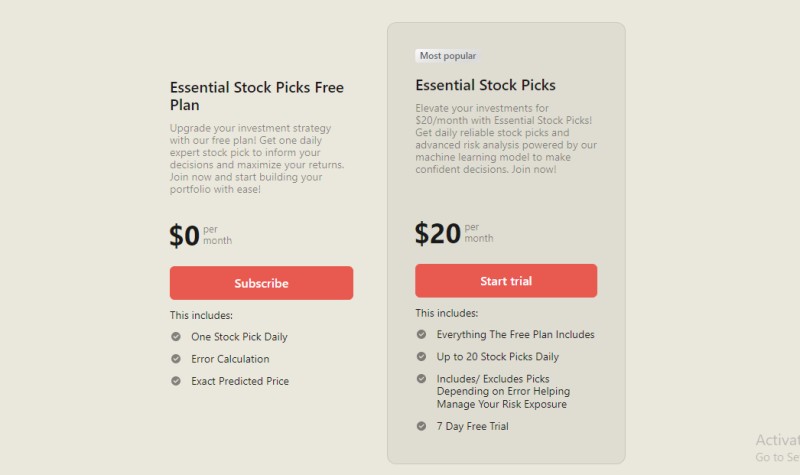Click the Up to 20 Stock Picks Daily text
The height and width of the screenshot is (475, 800).
497,357
